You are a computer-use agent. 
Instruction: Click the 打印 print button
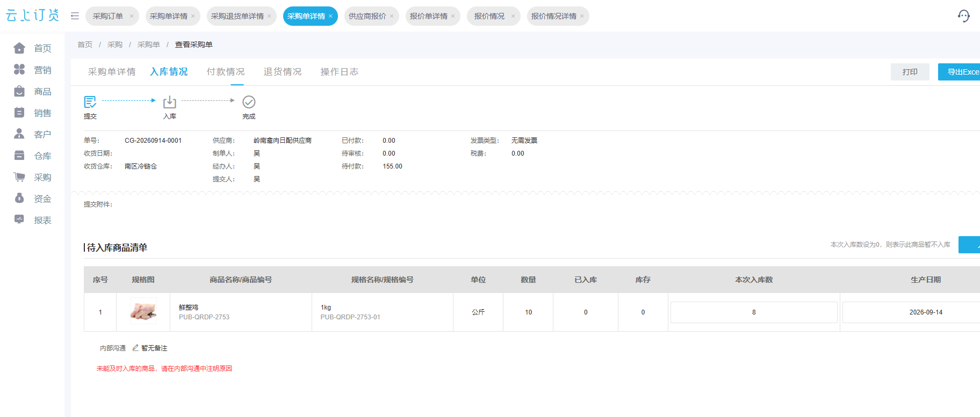(x=910, y=72)
